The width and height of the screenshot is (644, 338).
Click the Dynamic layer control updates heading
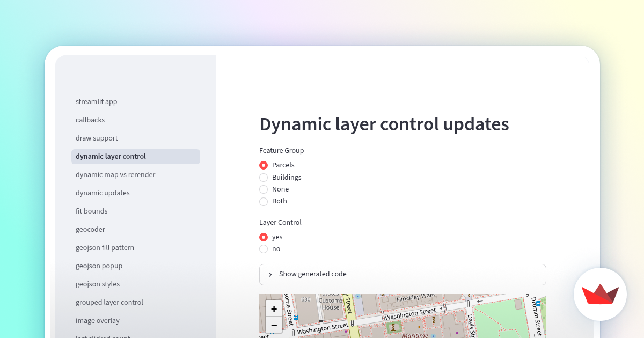(x=384, y=124)
